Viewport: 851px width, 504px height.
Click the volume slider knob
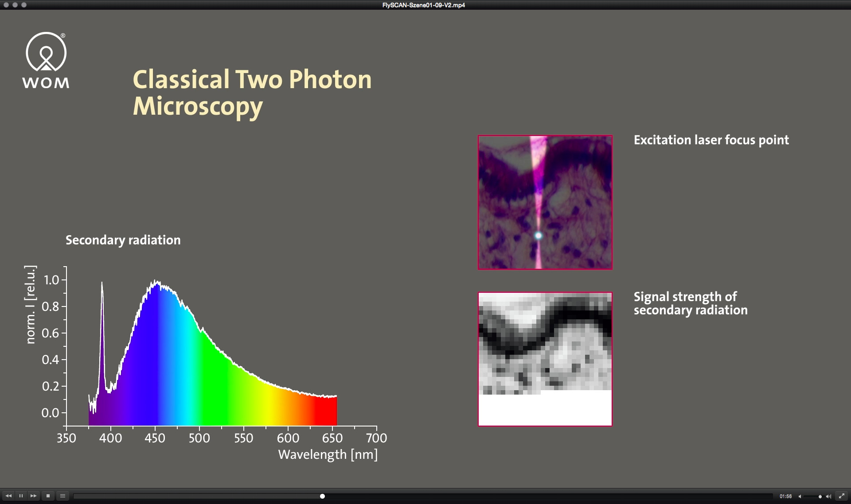pyautogui.click(x=820, y=496)
